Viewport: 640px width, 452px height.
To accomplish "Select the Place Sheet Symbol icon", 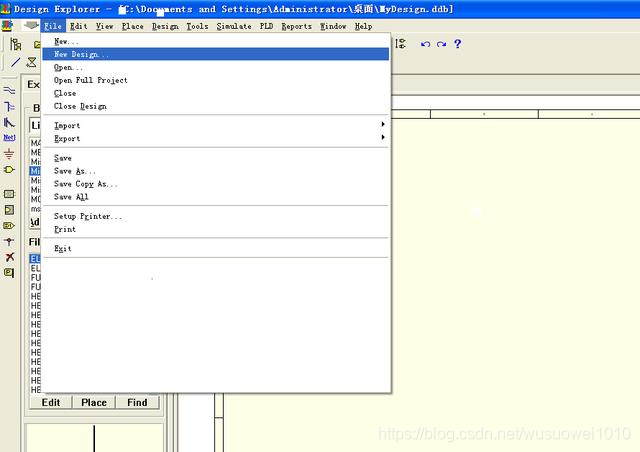I will 9,194.
